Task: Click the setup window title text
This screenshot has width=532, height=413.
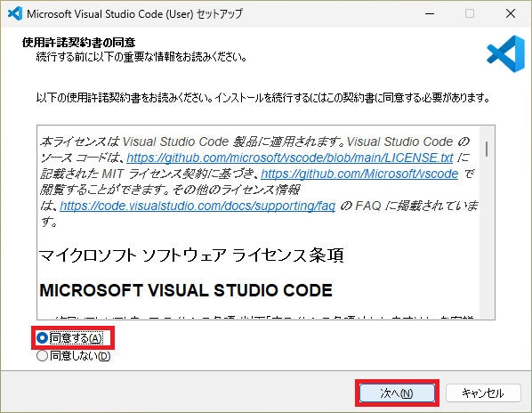Action: pyautogui.click(x=134, y=14)
